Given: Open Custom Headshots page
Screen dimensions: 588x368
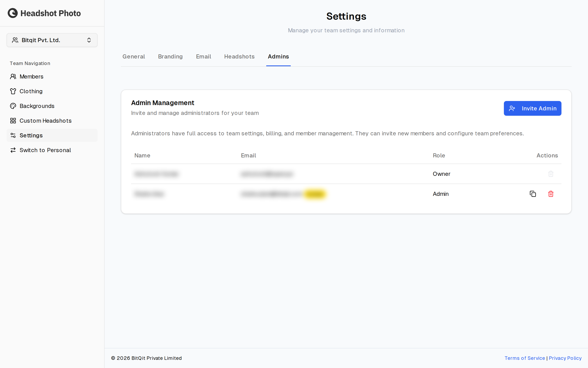Looking at the screenshot, I should tap(52, 121).
